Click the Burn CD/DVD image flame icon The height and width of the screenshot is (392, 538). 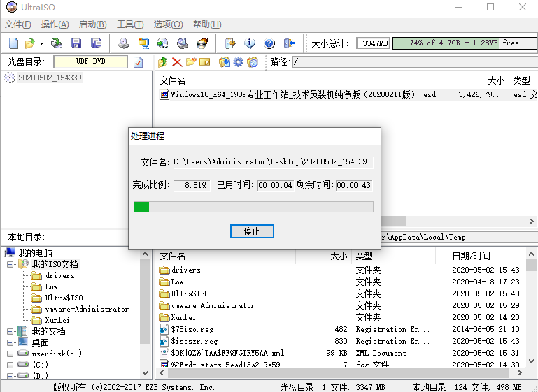click(202, 43)
